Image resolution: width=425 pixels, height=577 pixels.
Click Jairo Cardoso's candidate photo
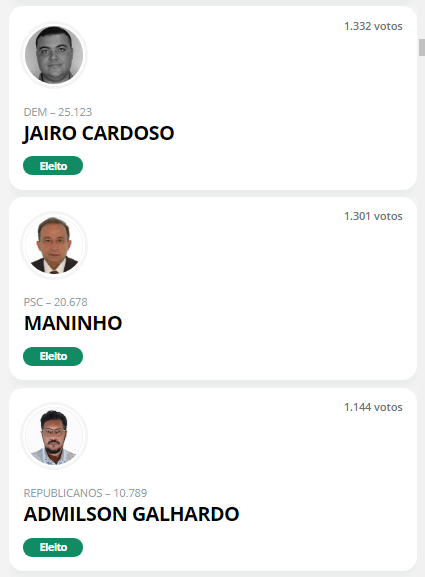(54, 55)
